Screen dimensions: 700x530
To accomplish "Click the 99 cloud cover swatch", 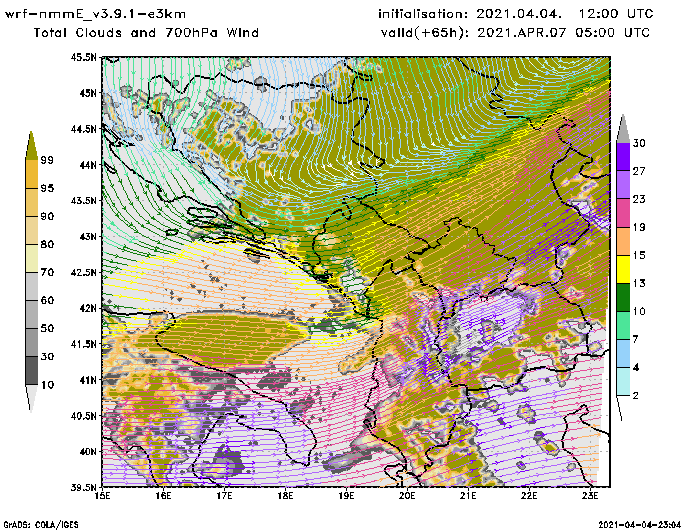I will 31,174.
